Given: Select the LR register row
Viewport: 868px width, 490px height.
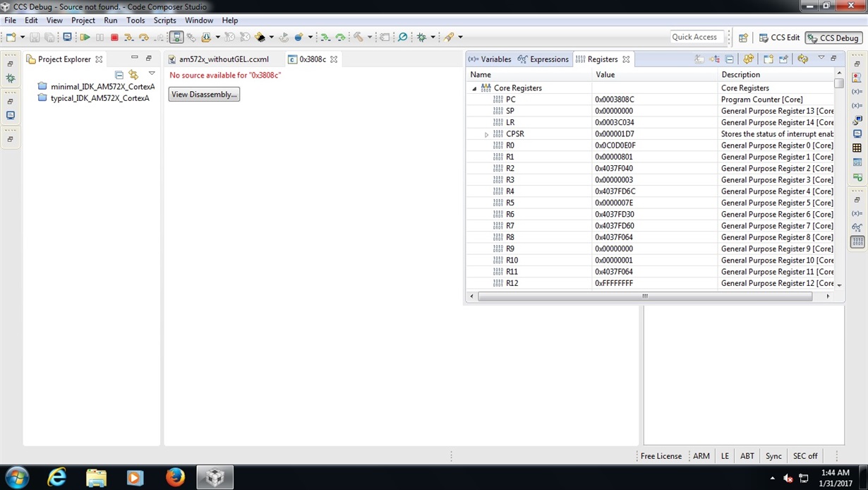Looking at the screenshot, I should click(651, 123).
